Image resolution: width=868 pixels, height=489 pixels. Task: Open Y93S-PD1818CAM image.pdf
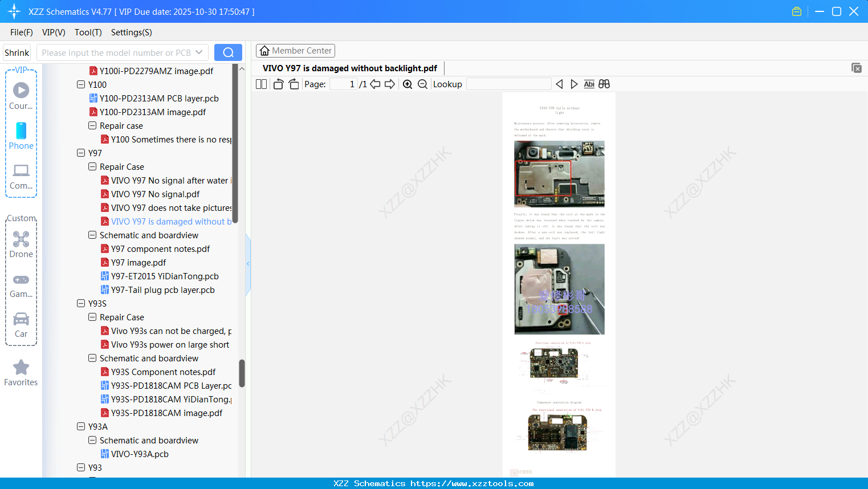[161, 413]
